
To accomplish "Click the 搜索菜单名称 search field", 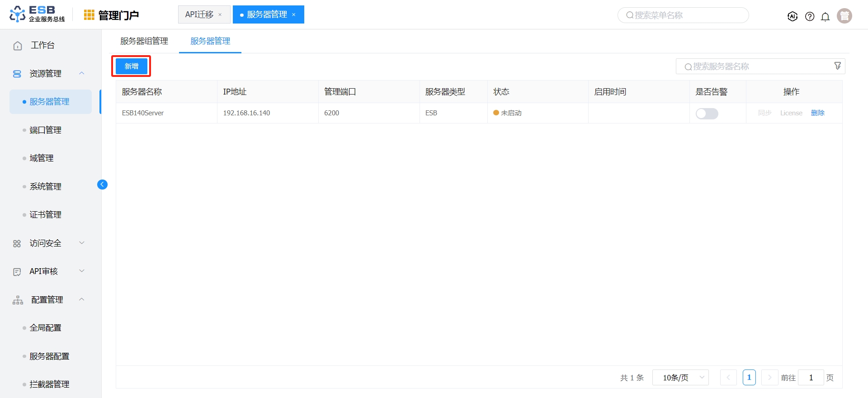I will (683, 15).
